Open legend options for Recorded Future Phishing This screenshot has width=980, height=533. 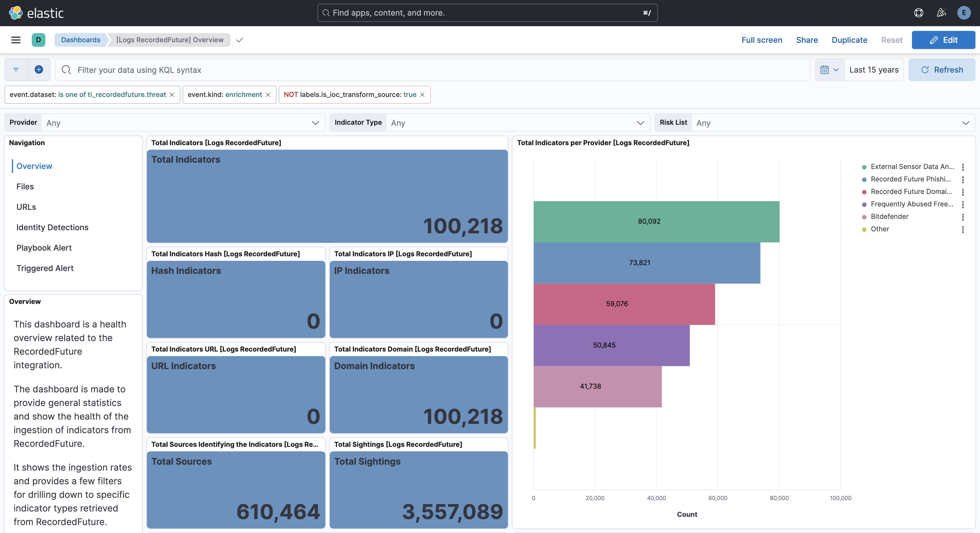point(963,179)
